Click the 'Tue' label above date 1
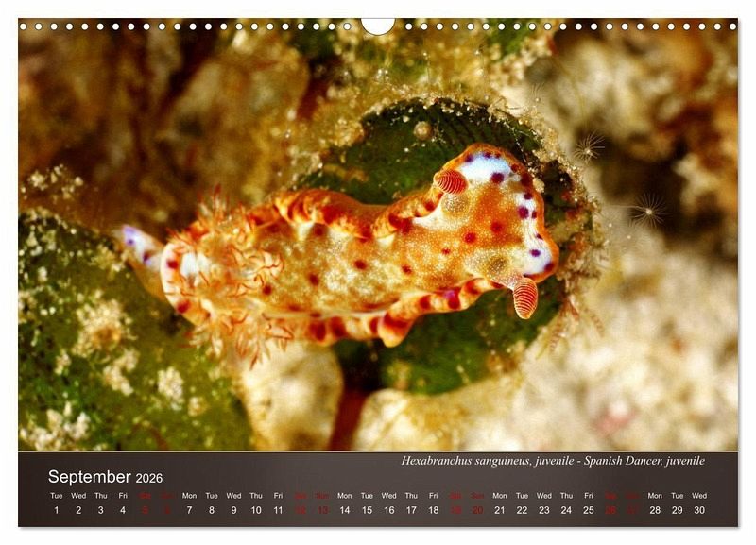756x545 pixels. point(57,495)
